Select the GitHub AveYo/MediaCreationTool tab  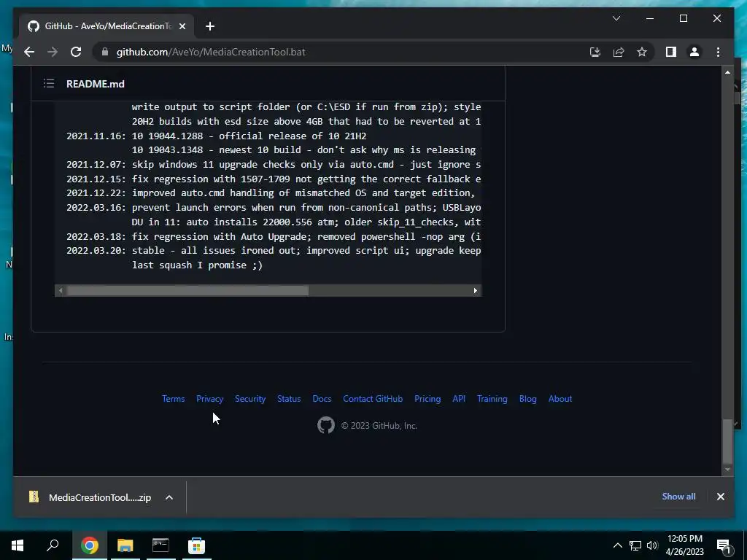click(x=107, y=26)
